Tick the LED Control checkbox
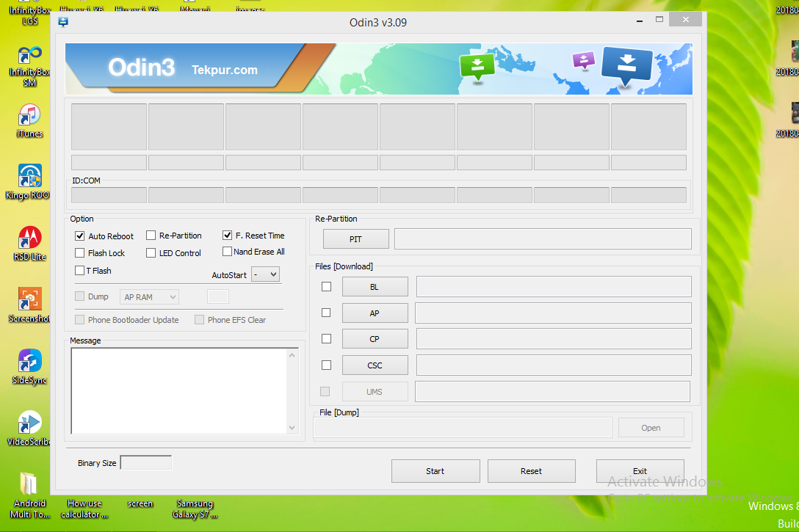Screen dimensions: 799x532 pyautogui.click(x=151, y=252)
